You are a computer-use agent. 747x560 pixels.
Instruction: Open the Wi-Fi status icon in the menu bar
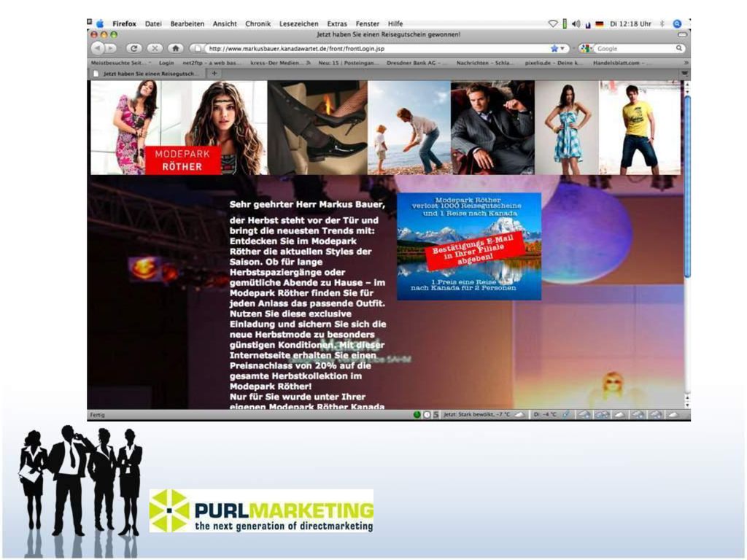tap(553, 23)
